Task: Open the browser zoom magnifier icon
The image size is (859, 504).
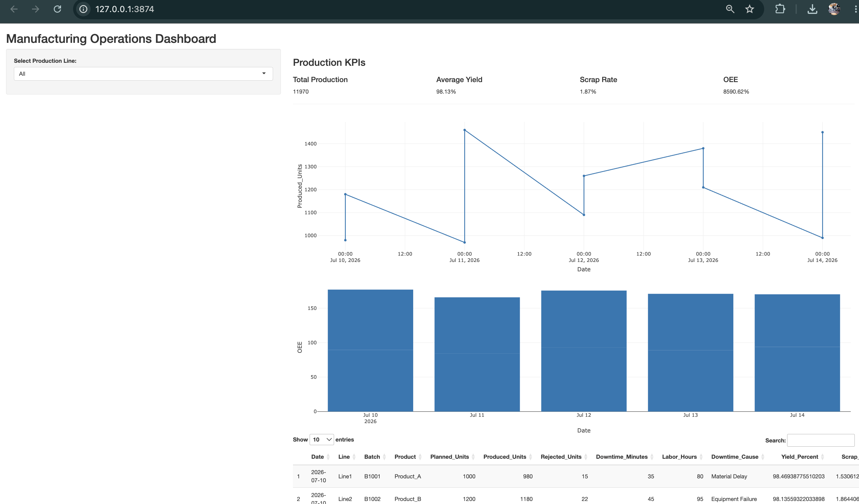Action: click(730, 9)
